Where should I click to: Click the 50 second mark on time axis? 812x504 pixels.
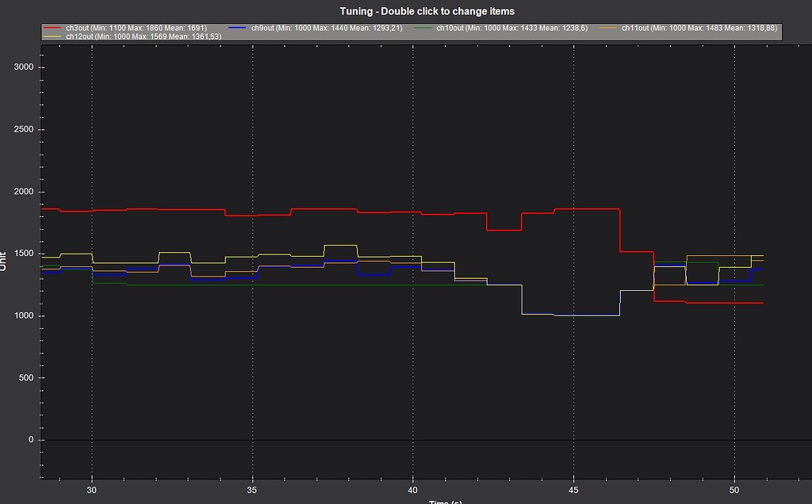[734, 491]
